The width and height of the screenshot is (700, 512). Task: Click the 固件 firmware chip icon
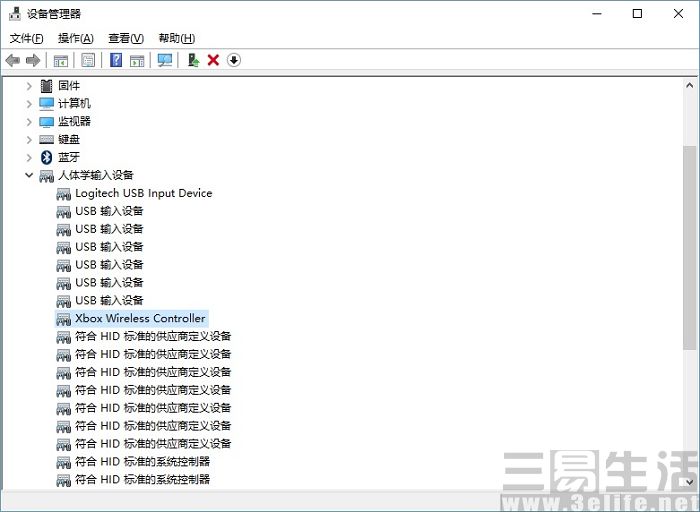pyautogui.click(x=46, y=86)
